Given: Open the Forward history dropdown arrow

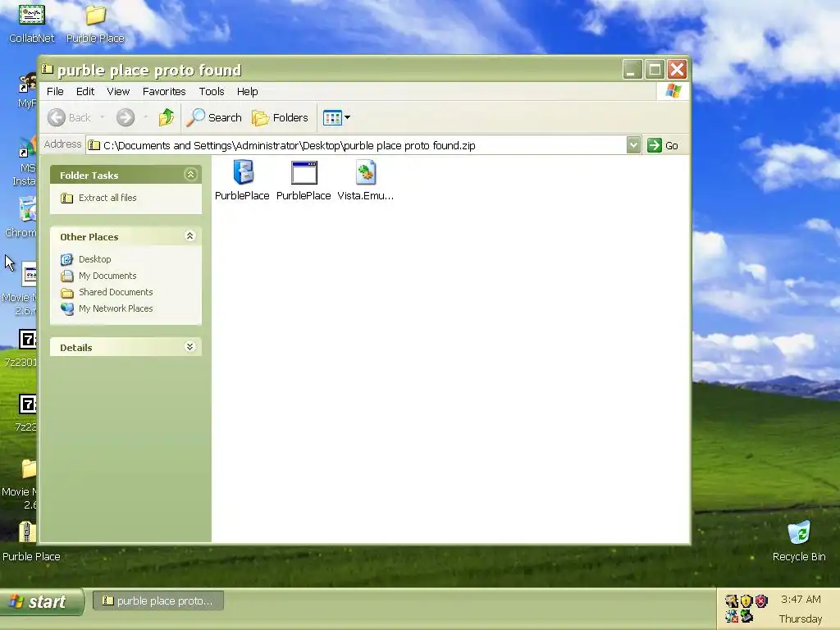Looking at the screenshot, I should click(145, 117).
